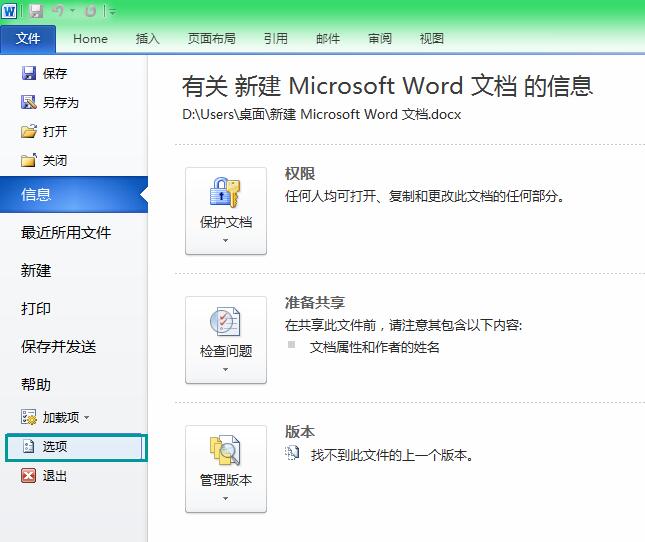Viewport: 645px width, 542px height.
Task: Click the Word application icon in title bar
Action: 9,11
